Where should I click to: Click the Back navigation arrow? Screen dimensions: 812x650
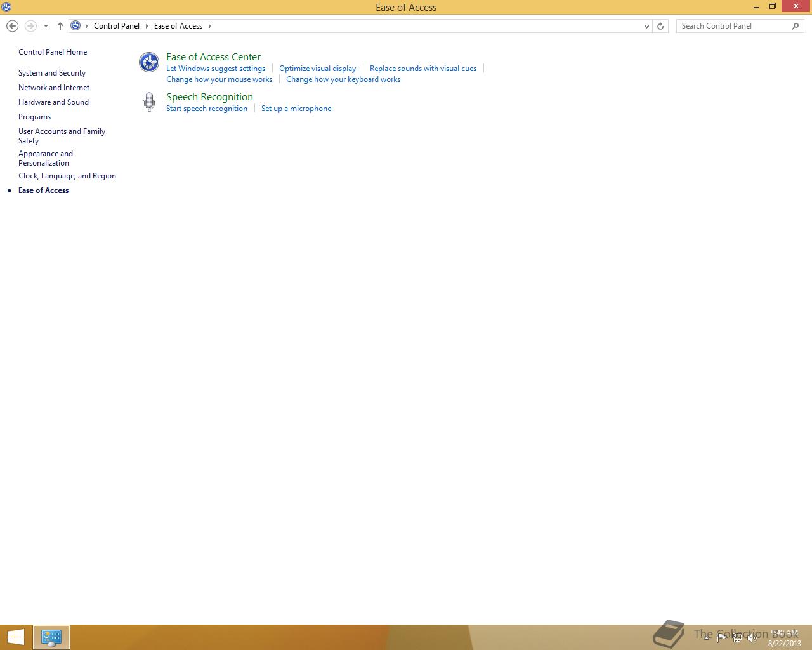12,26
